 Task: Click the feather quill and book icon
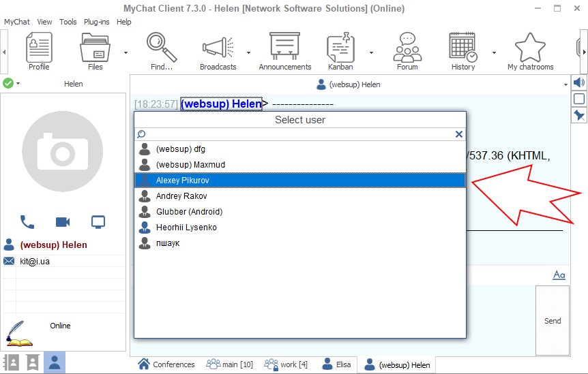[x=18, y=333]
